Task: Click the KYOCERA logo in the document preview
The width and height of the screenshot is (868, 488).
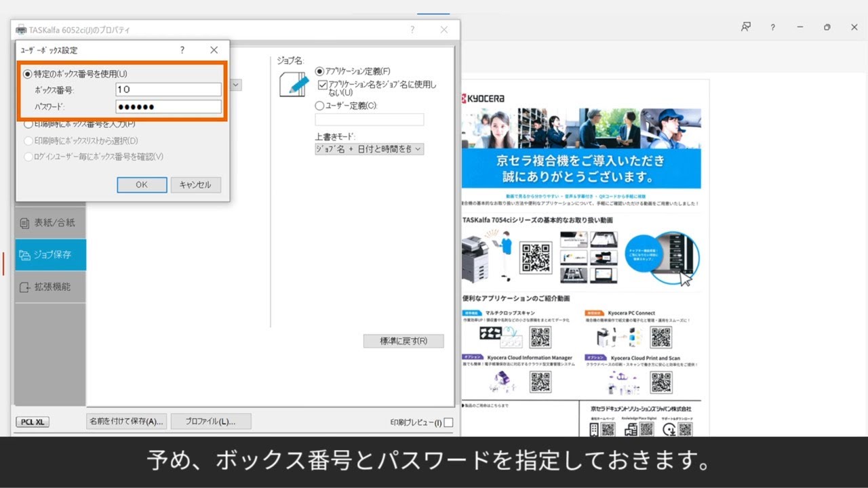Action: click(x=484, y=98)
